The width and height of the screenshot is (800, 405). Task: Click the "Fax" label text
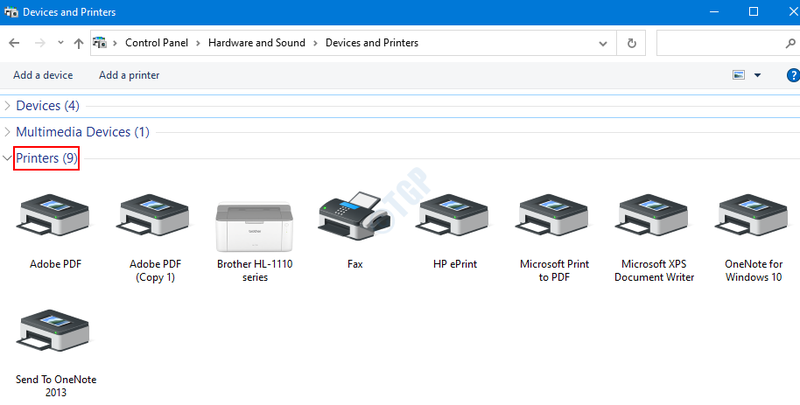(355, 264)
